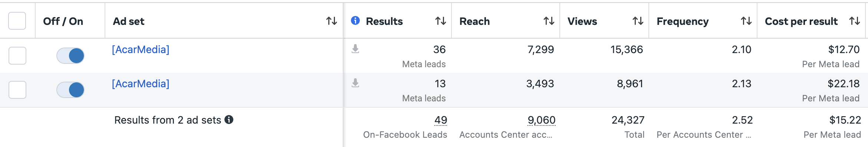The height and width of the screenshot is (147, 868).
Task: Click the Results column sort arrows
Action: click(x=440, y=21)
